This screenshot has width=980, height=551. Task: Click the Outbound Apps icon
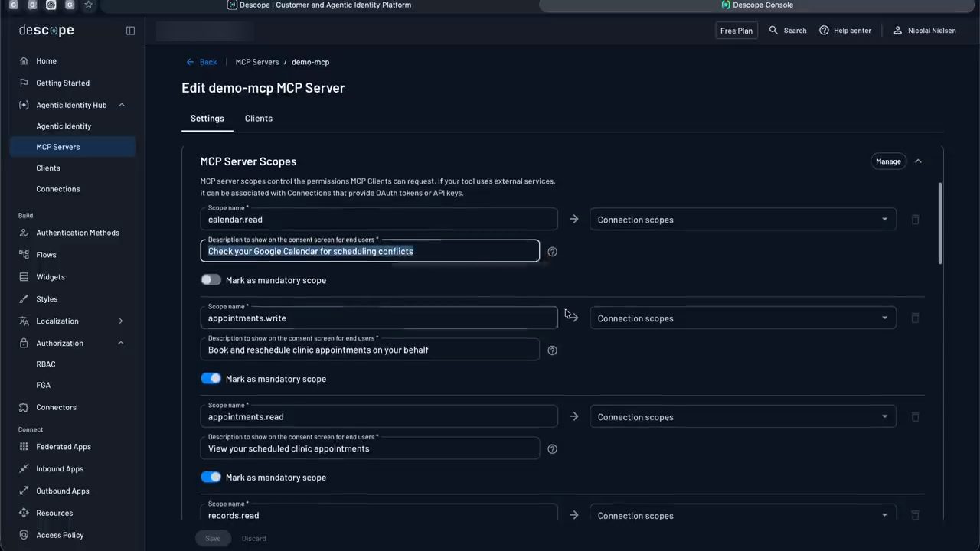pos(24,491)
